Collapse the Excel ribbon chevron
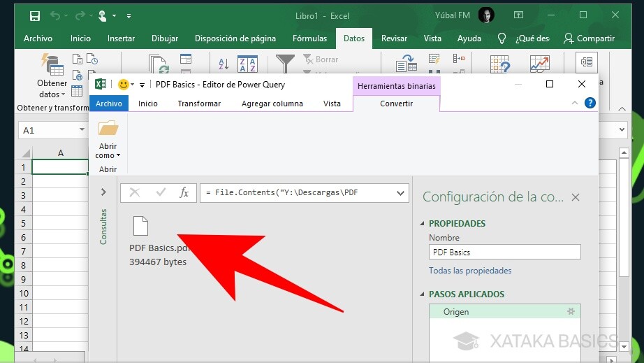The image size is (644, 363). [622, 109]
